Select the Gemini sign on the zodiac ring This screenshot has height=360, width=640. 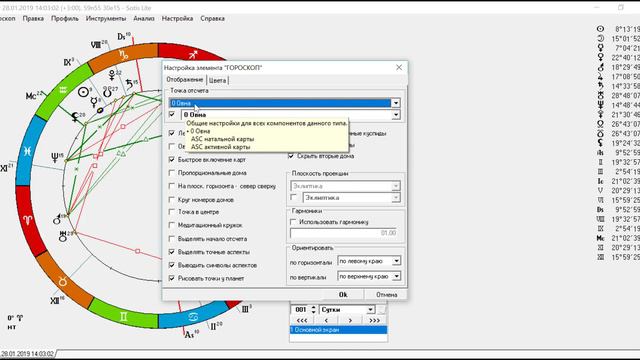[x=123, y=317]
